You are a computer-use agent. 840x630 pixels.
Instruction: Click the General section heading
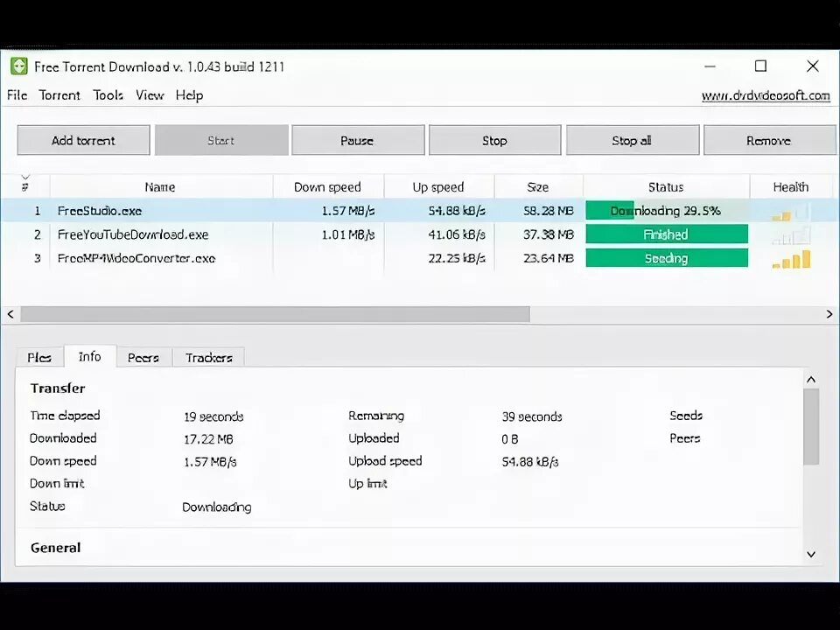click(x=56, y=548)
